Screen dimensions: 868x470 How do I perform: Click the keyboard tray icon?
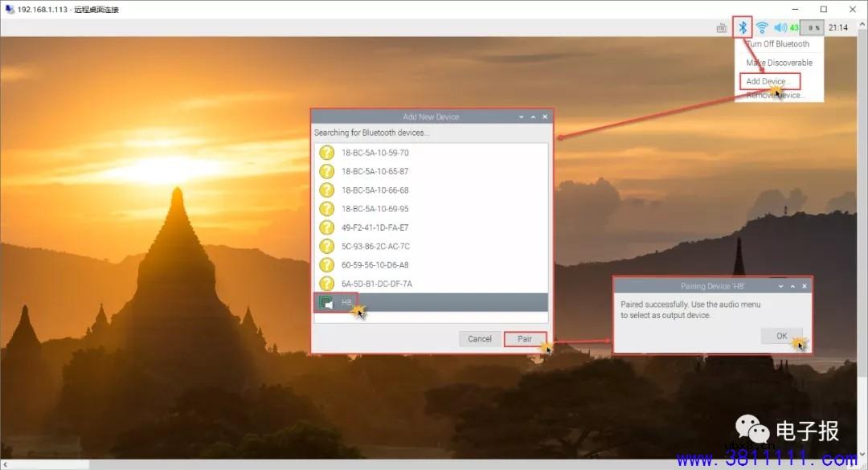coord(722,28)
